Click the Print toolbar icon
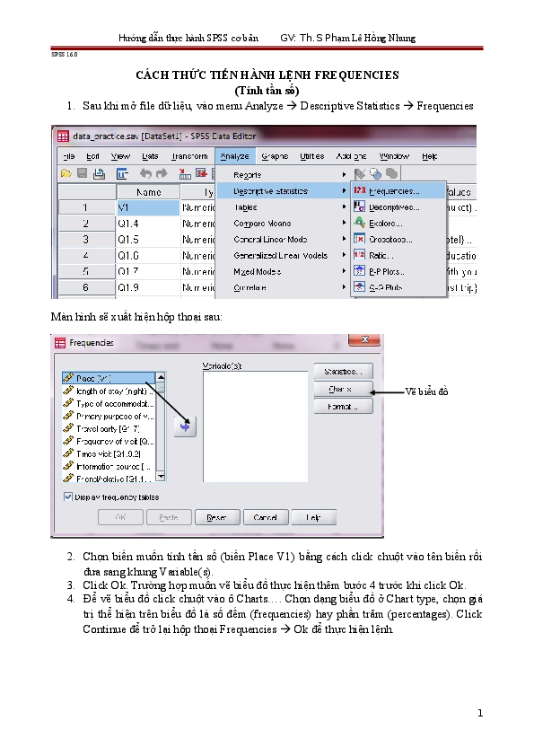This screenshot has height=756, width=534. [99, 173]
